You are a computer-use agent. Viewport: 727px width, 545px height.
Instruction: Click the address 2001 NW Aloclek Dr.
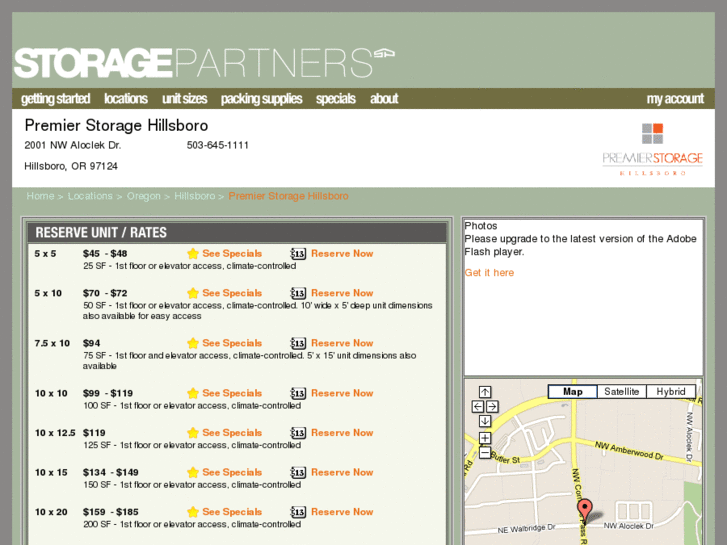click(73, 145)
